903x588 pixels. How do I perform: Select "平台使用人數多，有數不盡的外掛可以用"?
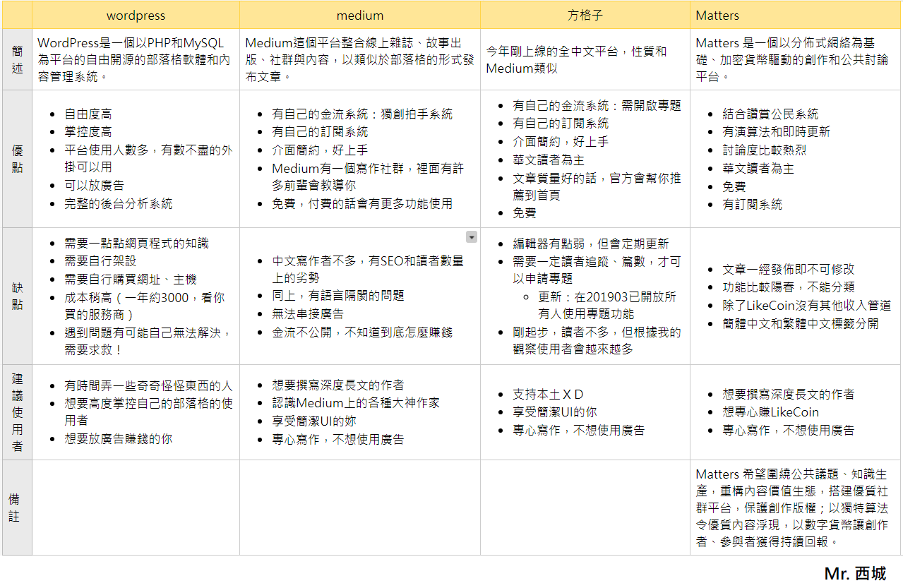click(148, 159)
